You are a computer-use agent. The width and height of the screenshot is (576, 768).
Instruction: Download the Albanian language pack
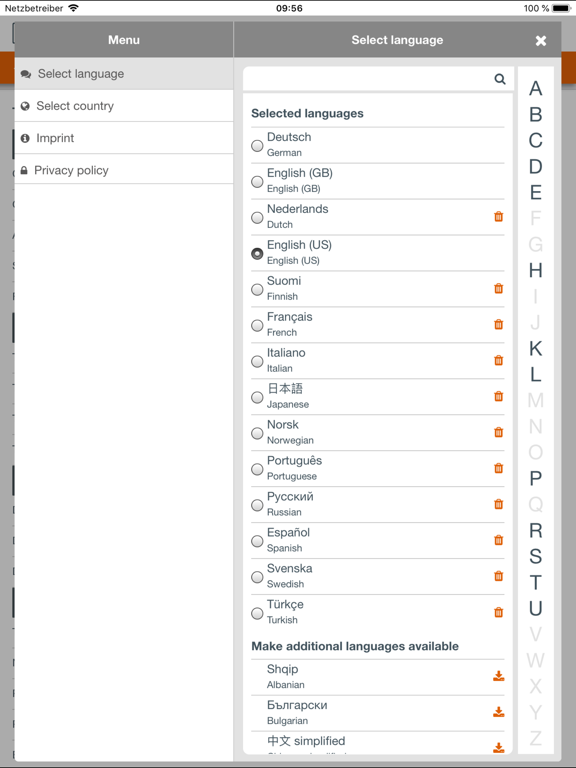(498, 676)
